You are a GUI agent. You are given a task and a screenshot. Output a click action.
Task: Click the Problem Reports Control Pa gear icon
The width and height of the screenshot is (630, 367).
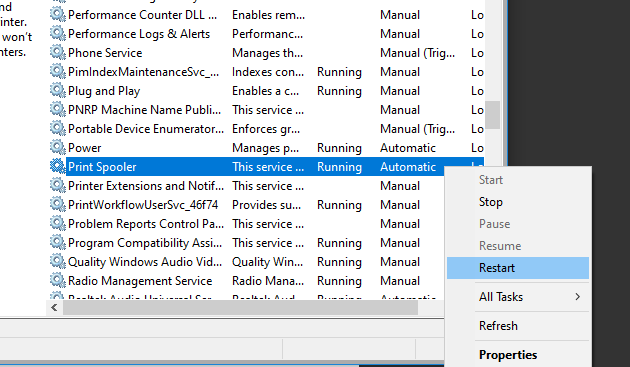click(57, 223)
